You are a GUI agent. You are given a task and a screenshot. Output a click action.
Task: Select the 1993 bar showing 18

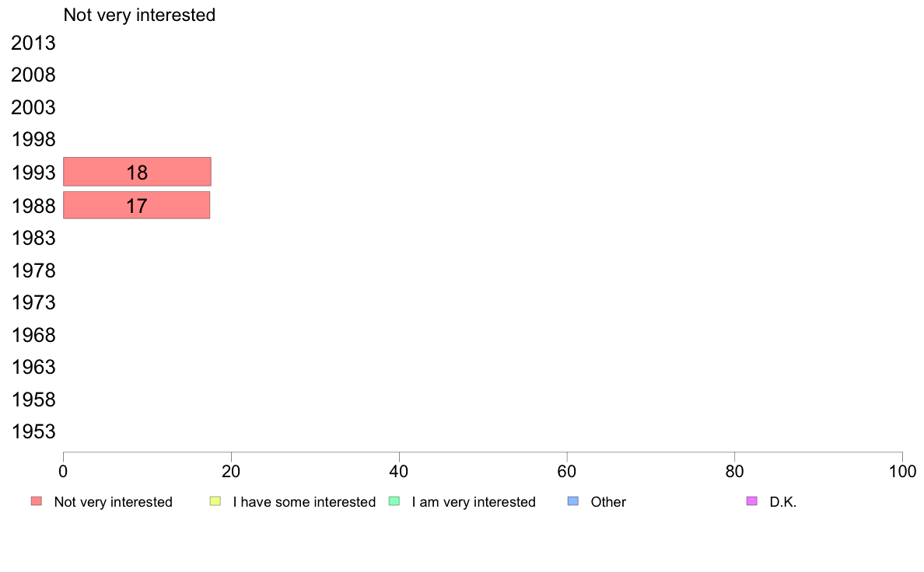coord(137,172)
